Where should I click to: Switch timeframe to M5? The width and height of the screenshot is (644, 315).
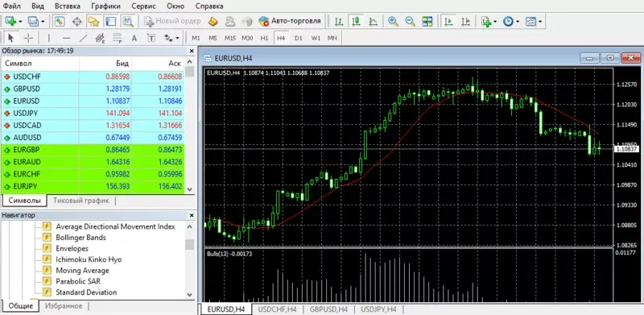213,38
